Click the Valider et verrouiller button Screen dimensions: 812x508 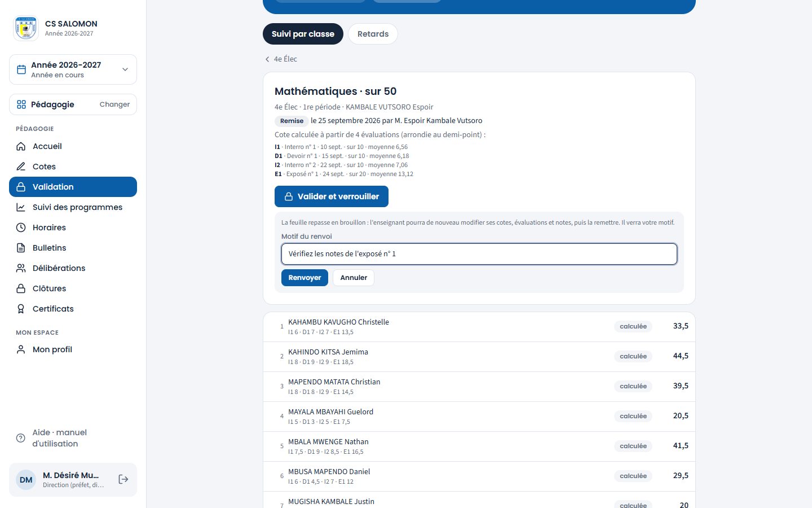click(x=332, y=196)
